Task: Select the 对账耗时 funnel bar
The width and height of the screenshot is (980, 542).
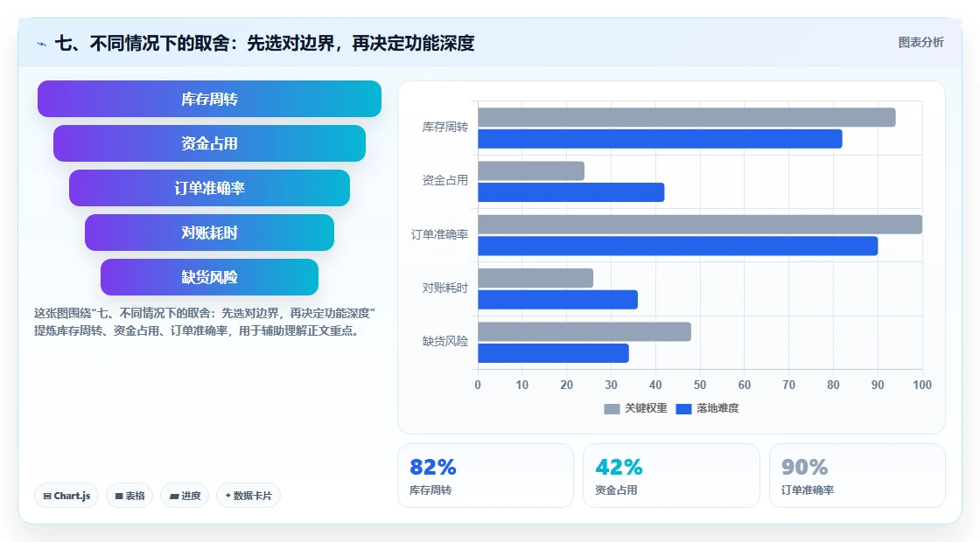Action: click(x=209, y=233)
